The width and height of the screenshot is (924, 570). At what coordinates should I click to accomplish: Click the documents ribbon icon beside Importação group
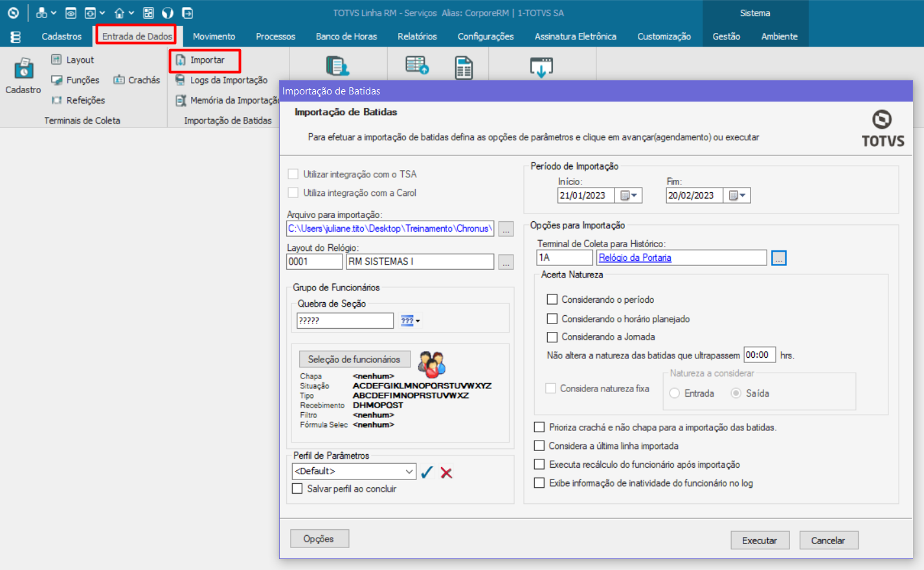coord(338,67)
